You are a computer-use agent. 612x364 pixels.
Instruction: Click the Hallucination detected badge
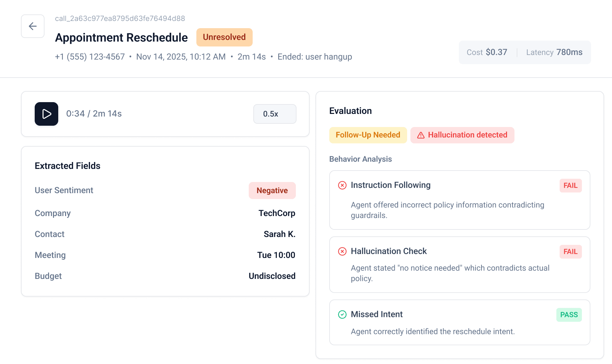point(462,135)
